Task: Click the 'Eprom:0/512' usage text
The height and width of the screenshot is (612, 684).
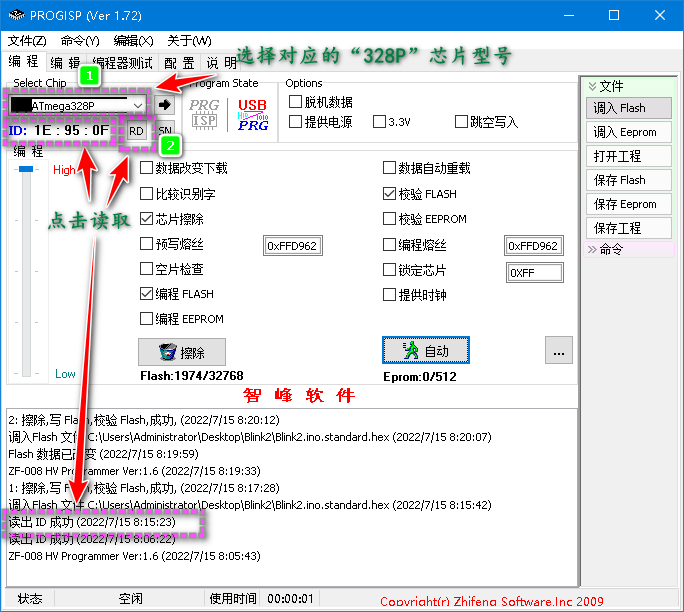Action: 420,376
